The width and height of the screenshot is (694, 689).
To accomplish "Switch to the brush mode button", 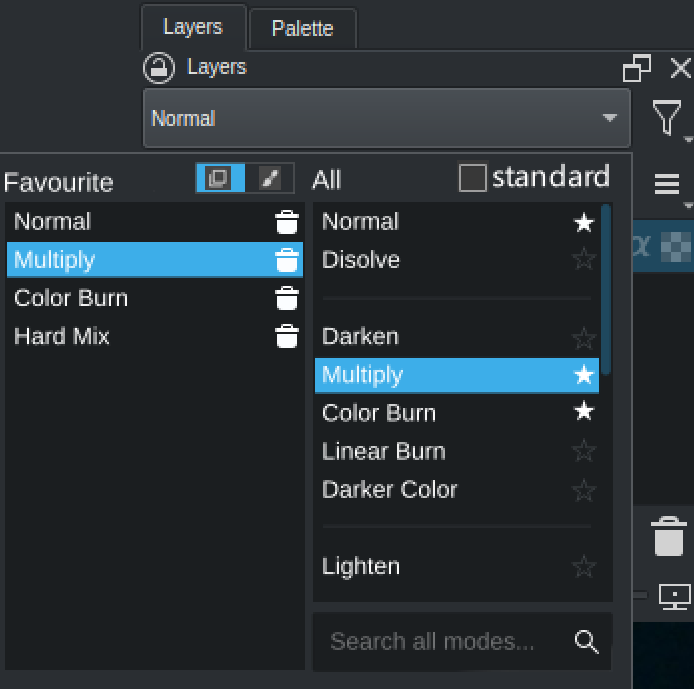I will [270, 178].
